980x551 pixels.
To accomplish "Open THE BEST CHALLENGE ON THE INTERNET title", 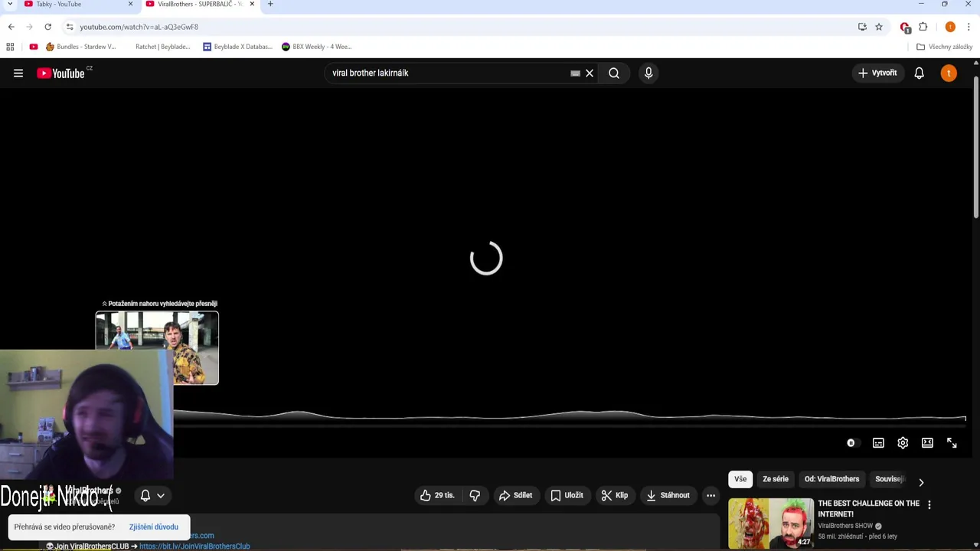I will tap(868, 508).
